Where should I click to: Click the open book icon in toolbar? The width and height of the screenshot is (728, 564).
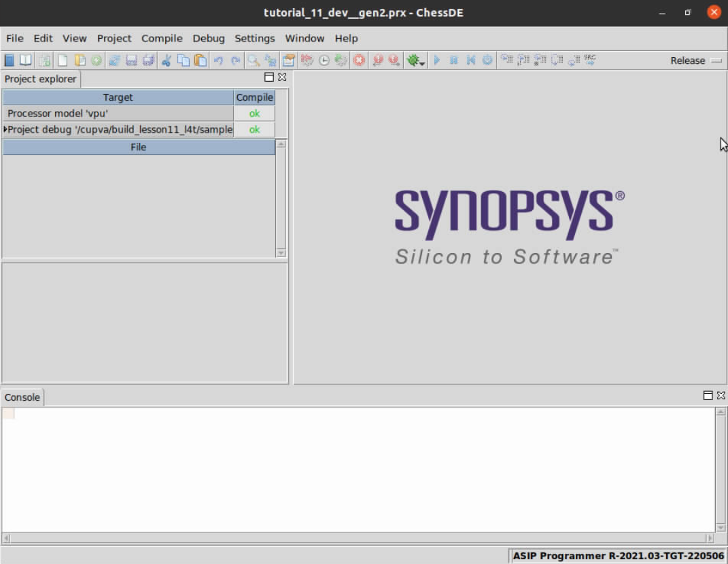point(25,61)
